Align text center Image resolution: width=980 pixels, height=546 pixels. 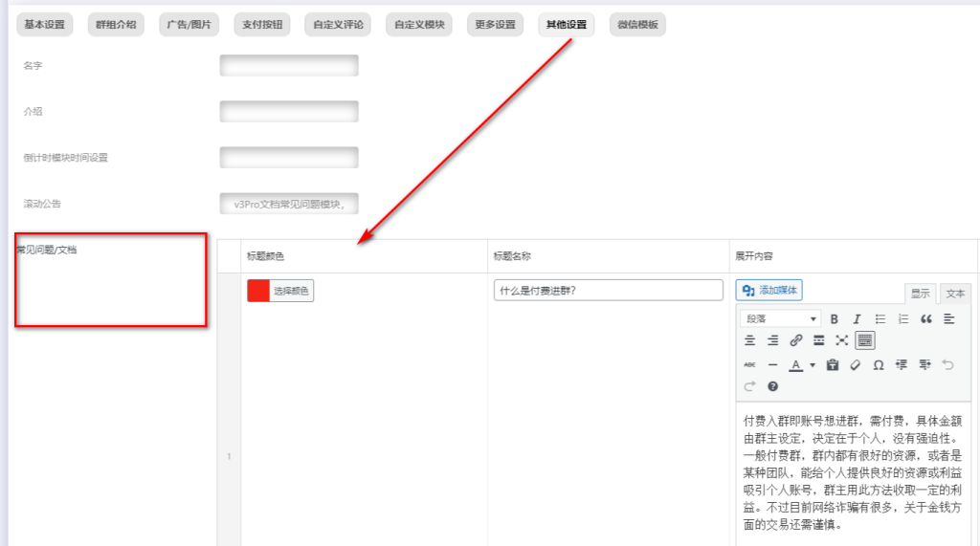click(750, 340)
